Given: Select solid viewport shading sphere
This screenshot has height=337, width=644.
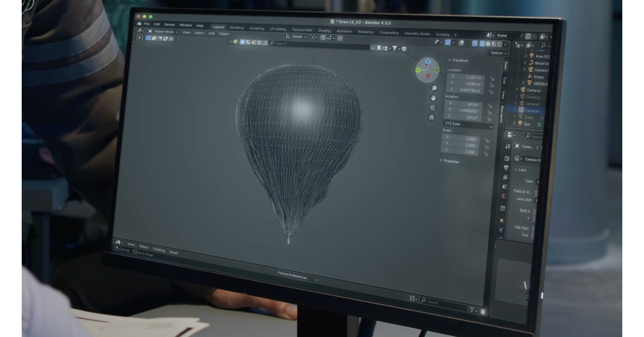Looking at the screenshot, I should tap(488, 44).
